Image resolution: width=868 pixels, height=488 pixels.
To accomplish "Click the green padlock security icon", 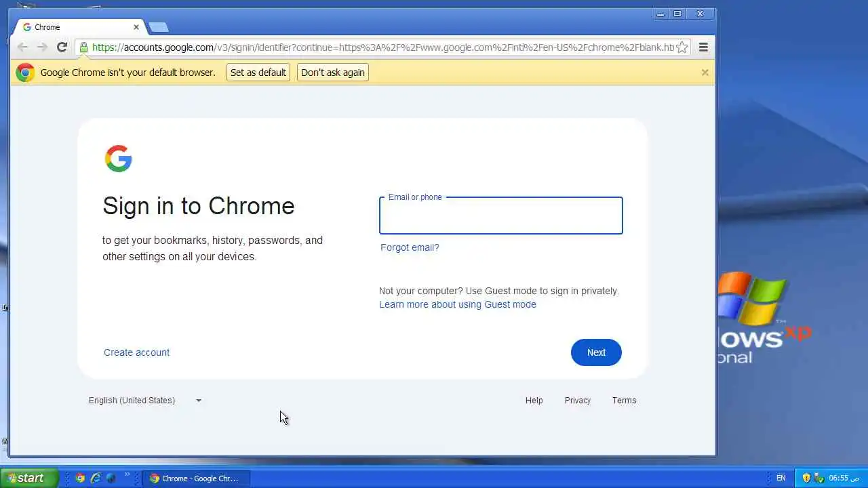I will 83,47.
